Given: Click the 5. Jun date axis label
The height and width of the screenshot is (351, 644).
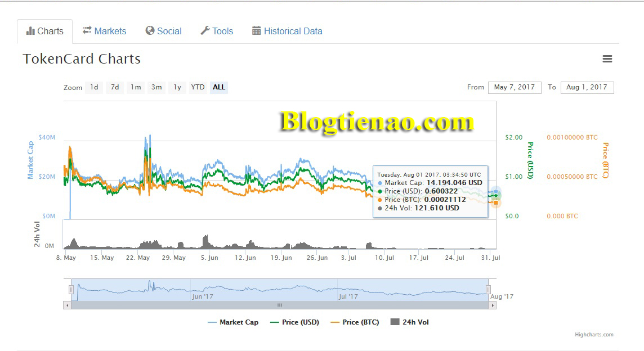Looking at the screenshot, I should pyautogui.click(x=209, y=258).
